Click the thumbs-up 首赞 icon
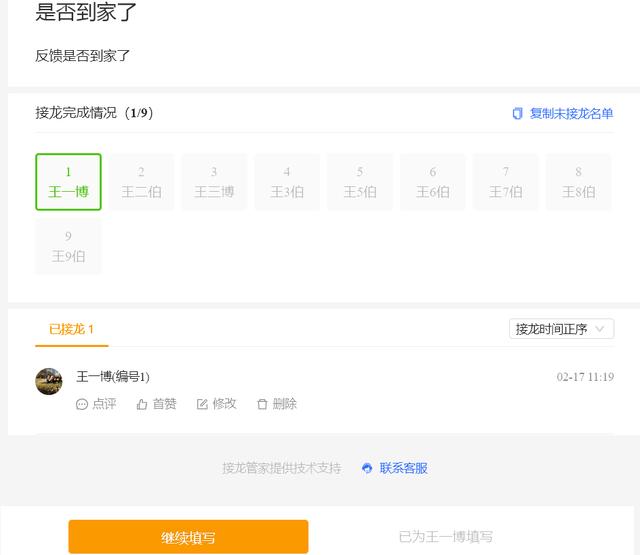640x555 pixels. (x=142, y=404)
